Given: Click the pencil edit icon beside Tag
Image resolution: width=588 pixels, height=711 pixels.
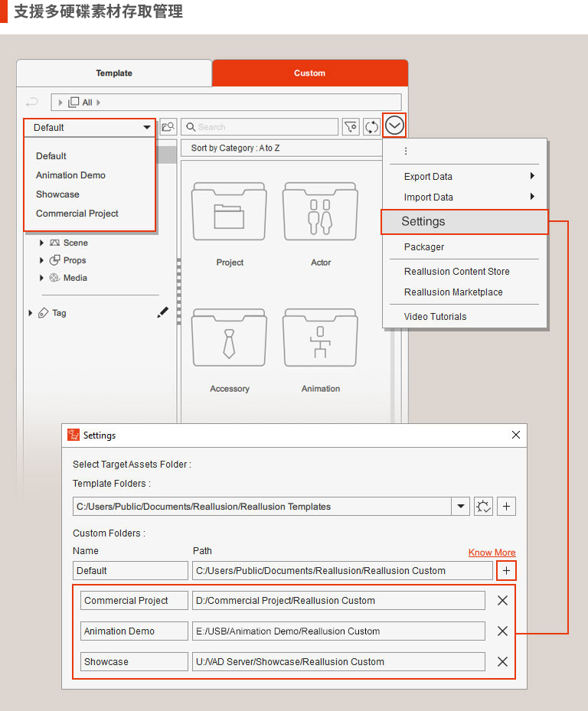Looking at the screenshot, I should point(162,312).
